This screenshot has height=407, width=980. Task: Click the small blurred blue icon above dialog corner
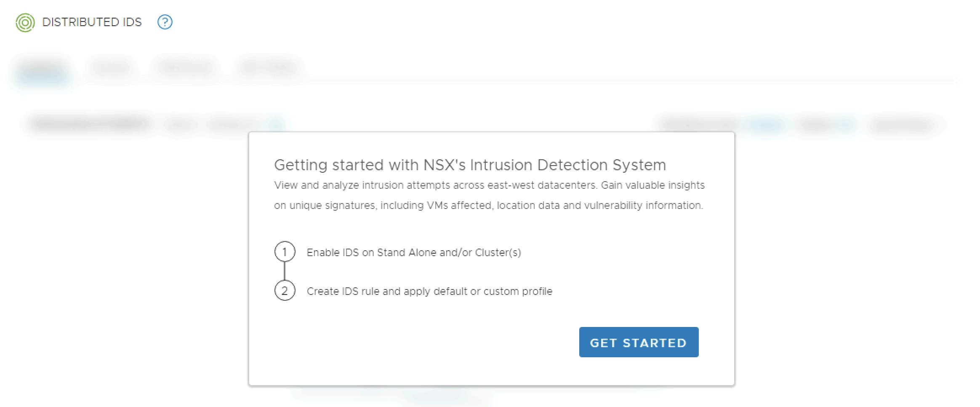[x=276, y=123]
